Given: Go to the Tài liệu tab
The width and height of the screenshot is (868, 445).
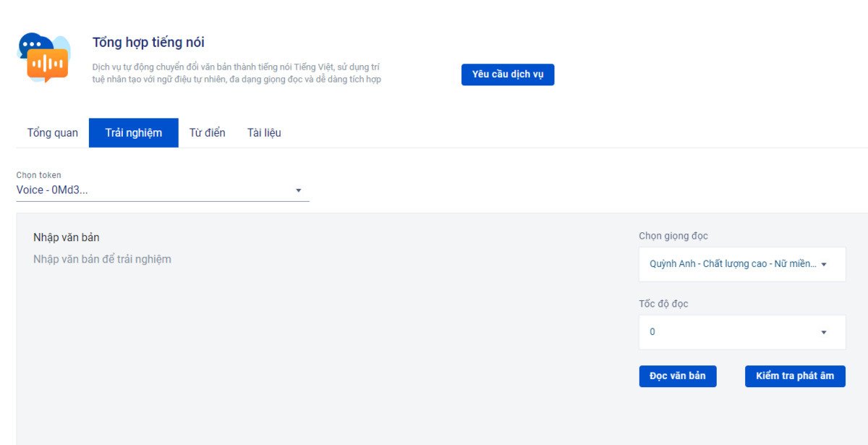Looking at the screenshot, I should [264, 133].
